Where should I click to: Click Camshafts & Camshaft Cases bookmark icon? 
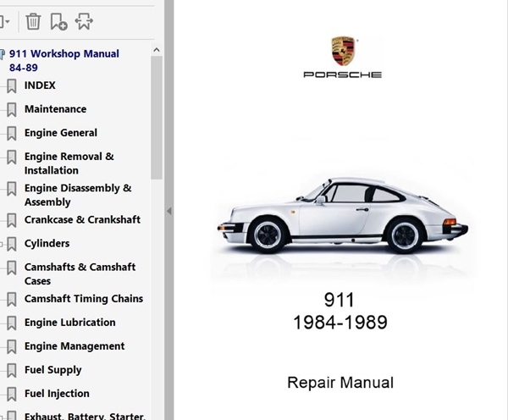(x=12, y=268)
